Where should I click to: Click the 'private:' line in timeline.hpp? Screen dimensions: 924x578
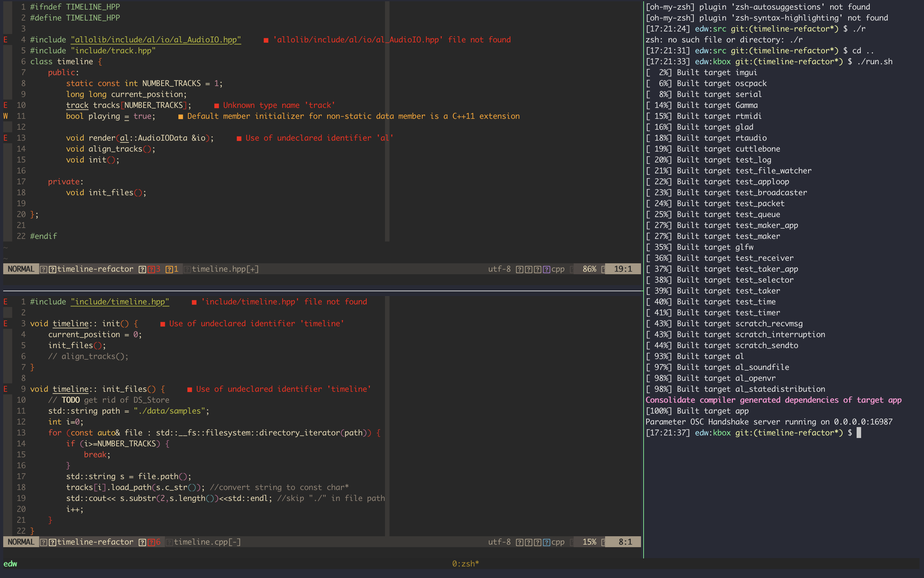click(x=66, y=181)
